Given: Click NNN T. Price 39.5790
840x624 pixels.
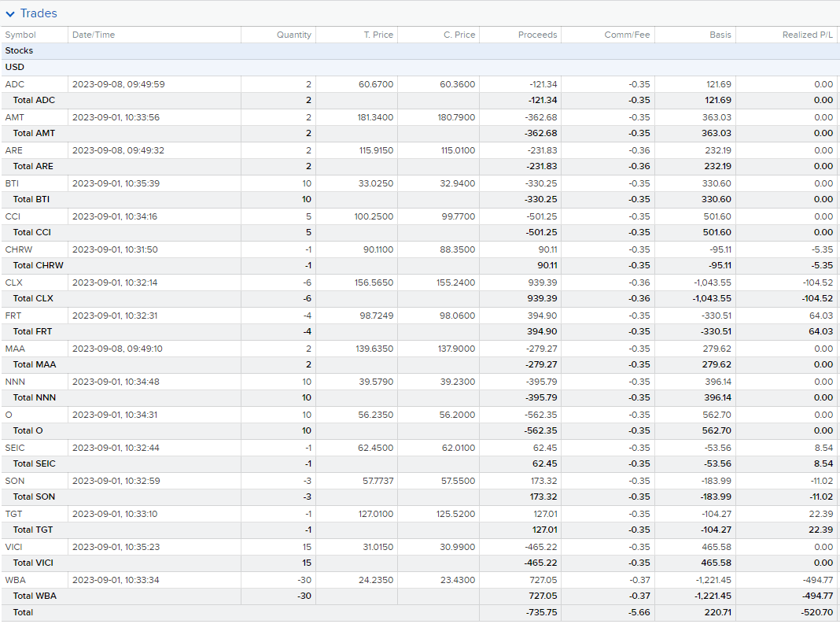Looking at the screenshot, I should click(375, 382).
